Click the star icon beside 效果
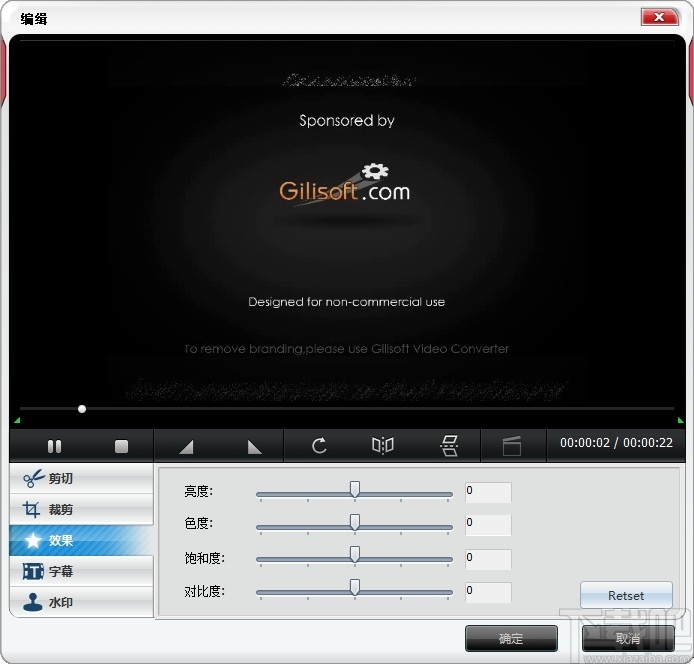This screenshot has width=694, height=664. (x=33, y=540)
